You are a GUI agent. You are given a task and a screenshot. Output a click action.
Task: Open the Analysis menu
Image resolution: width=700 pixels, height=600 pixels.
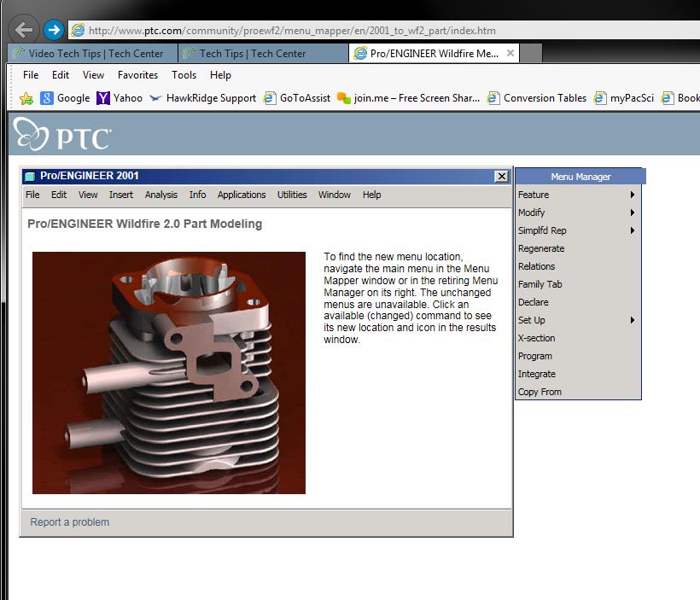coord(161,195)
